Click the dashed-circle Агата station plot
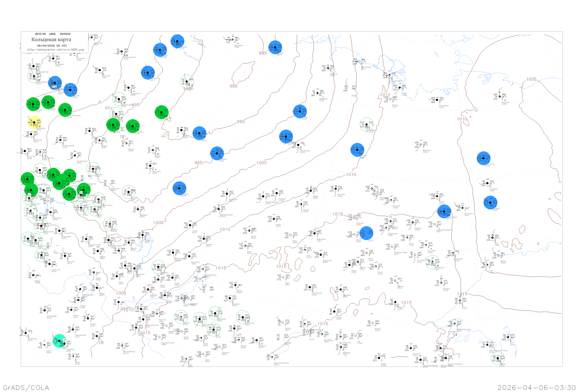 click(187, 81)
